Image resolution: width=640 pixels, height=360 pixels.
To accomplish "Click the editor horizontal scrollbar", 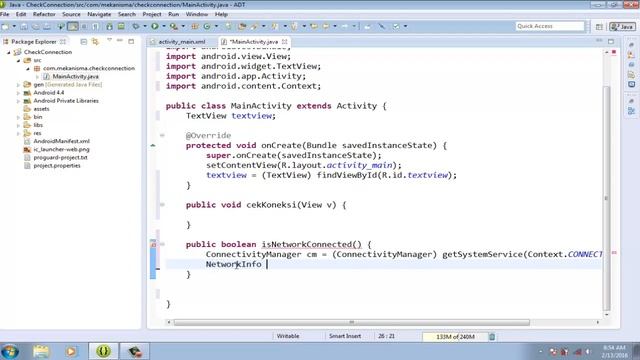I will 352,322.
